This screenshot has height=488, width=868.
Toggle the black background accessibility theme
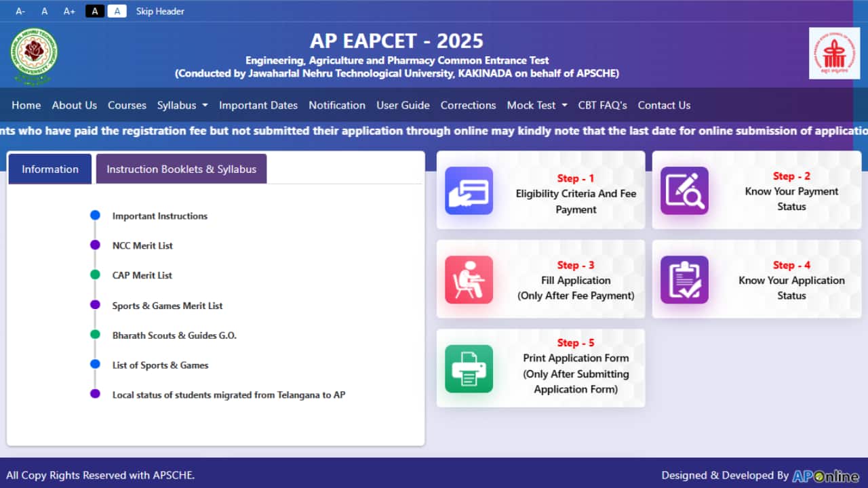pyautogui.click(x=94, y=11)
